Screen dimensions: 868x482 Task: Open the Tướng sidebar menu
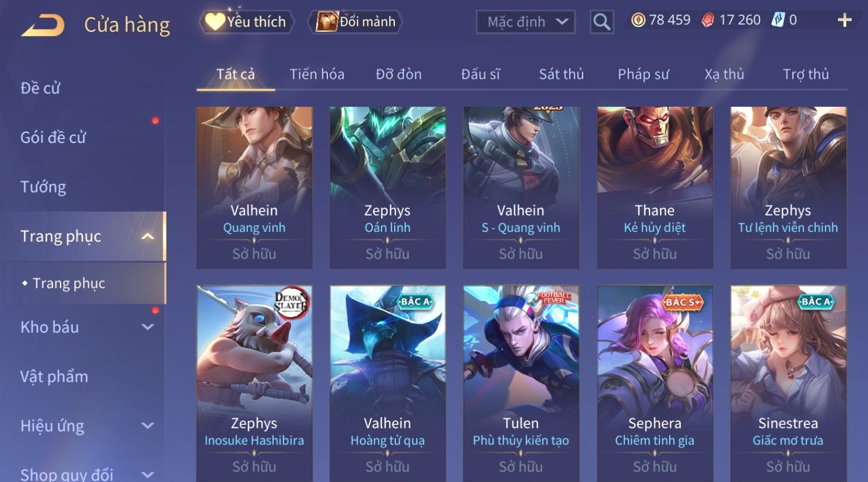click(x=43, y=187)
